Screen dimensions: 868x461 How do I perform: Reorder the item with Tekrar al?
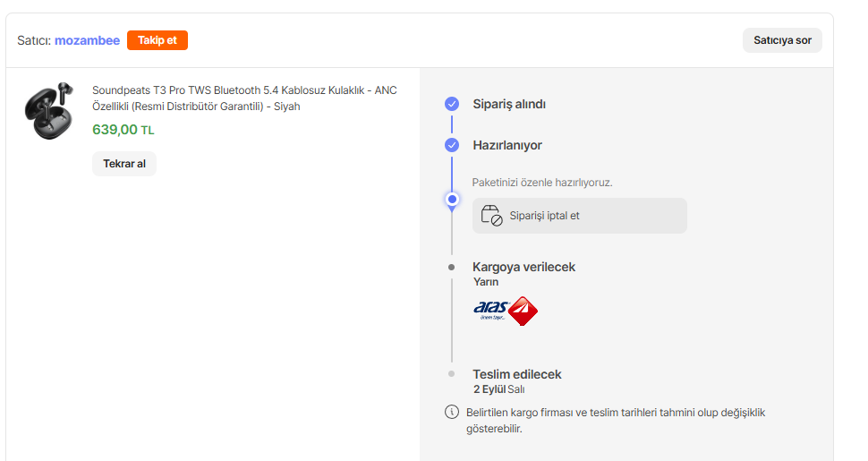pos(124,164)
